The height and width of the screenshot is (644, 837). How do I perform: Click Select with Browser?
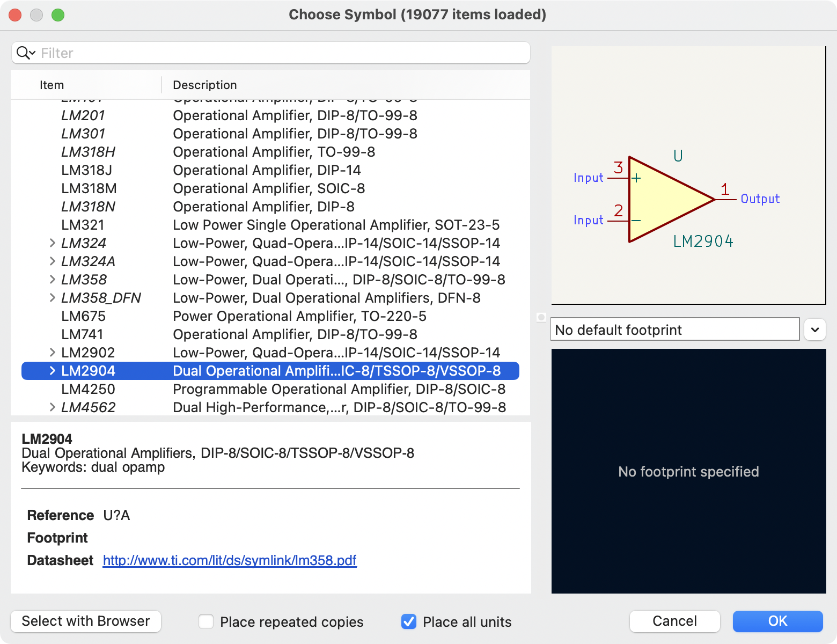[85, 621]
